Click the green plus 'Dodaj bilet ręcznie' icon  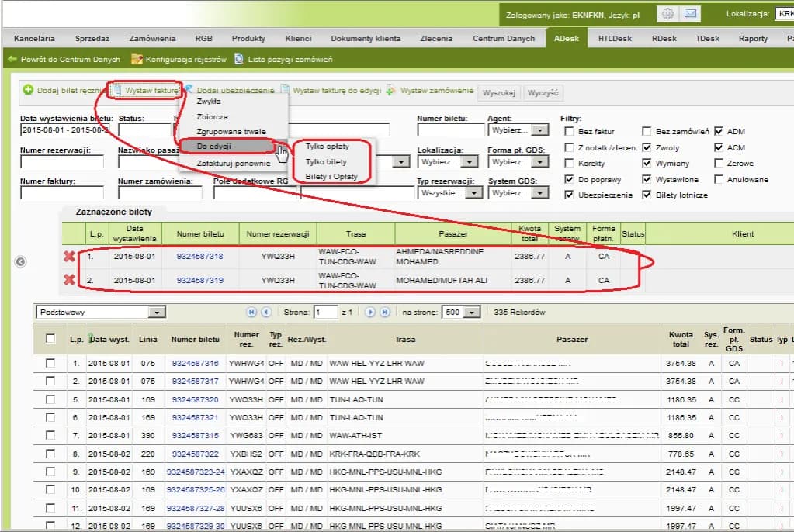(x=28, y=90)
